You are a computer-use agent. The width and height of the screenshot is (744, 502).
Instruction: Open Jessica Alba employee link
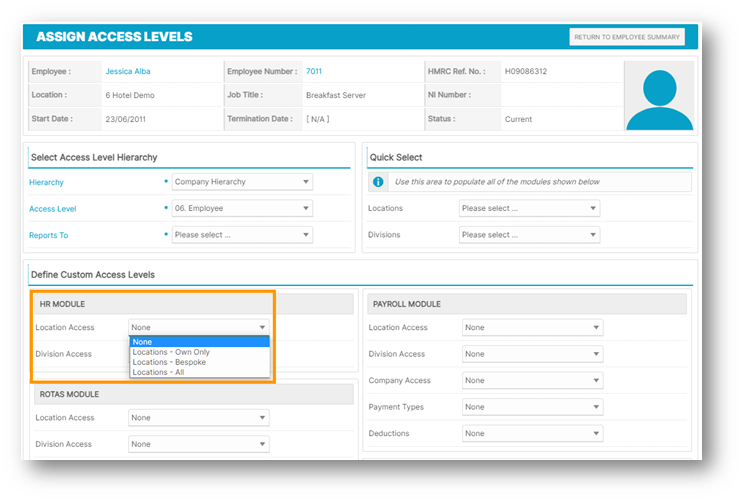pyautogui.click(x=128, y=72)
